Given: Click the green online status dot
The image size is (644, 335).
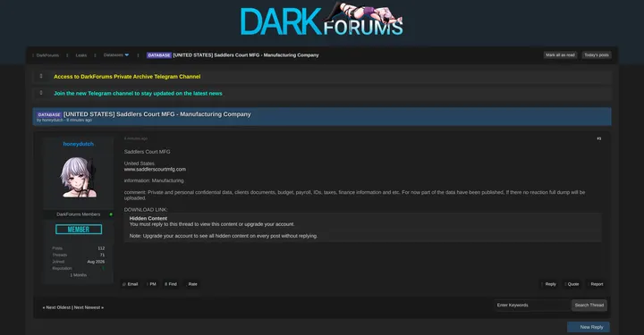Looking at the screenshot, I should click(x=111, y=214).
